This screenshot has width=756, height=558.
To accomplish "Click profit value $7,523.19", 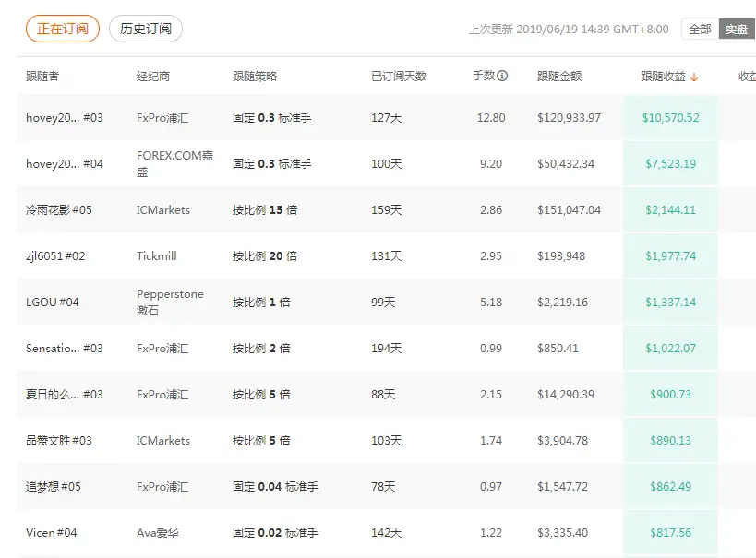I will [671, 164].
